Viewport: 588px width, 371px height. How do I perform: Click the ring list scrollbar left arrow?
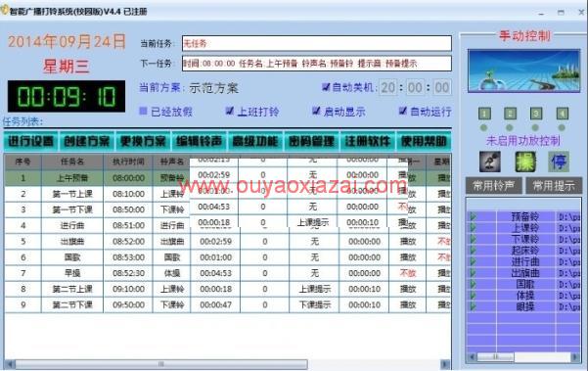[472, 357]
